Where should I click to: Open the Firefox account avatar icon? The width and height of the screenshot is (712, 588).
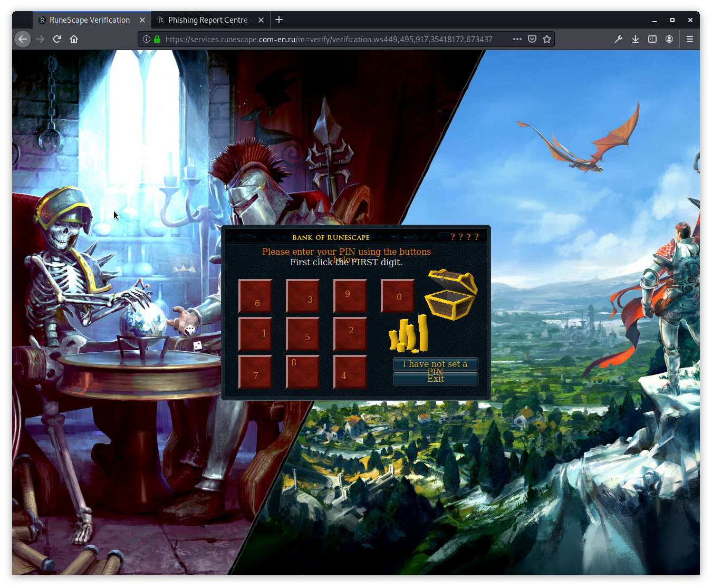[669, 39]
